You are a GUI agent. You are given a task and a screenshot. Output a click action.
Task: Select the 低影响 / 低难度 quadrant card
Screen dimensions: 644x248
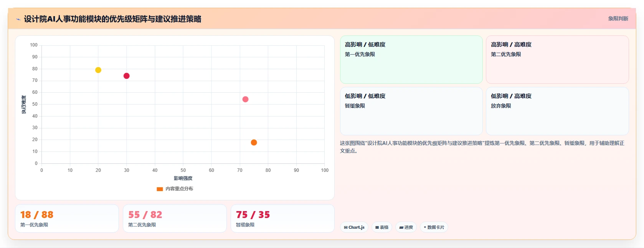pyautogui.click(x=411, y=111)
